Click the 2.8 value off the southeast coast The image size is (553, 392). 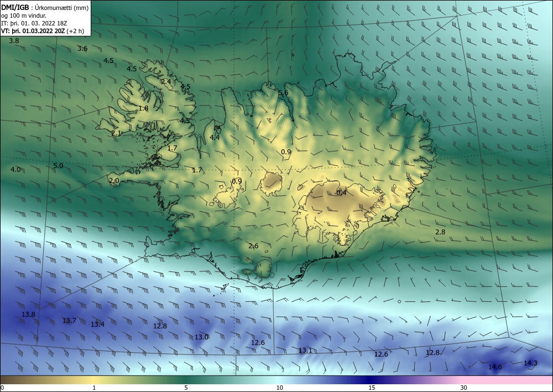tap(440, 232)
